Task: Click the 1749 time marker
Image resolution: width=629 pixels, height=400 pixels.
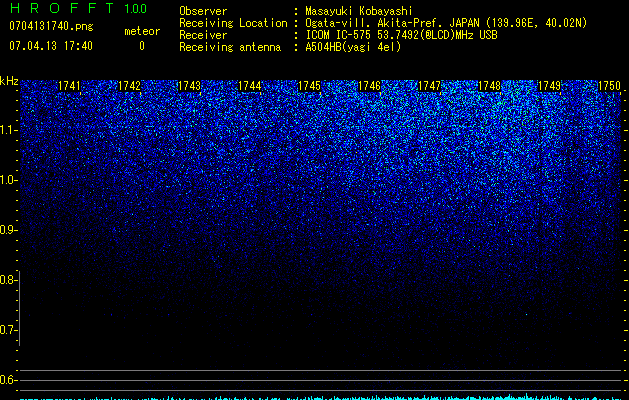Action: [x=549, y=86]
